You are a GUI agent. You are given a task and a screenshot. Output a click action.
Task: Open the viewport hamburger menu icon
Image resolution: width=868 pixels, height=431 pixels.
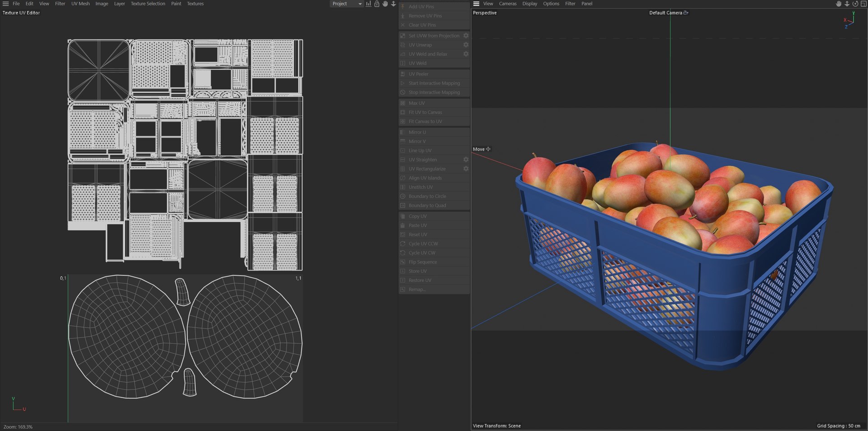click(476, 4)
